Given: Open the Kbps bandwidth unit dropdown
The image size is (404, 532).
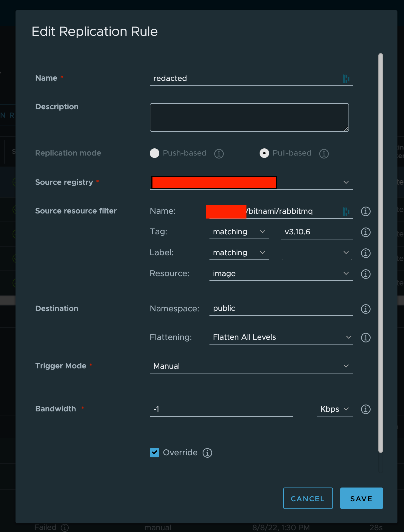Looking at the screenshot, I should 335,409.
